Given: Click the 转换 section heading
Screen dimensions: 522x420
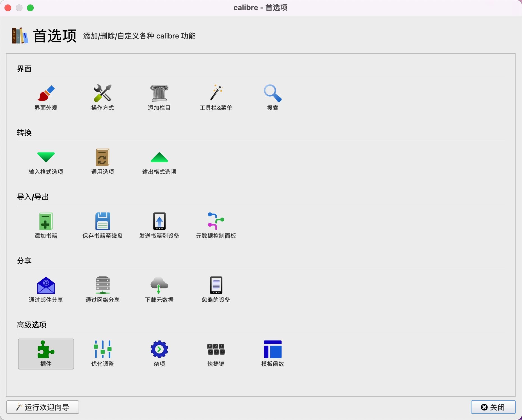Looking at the screenshot, I should (x=24, y=133).
